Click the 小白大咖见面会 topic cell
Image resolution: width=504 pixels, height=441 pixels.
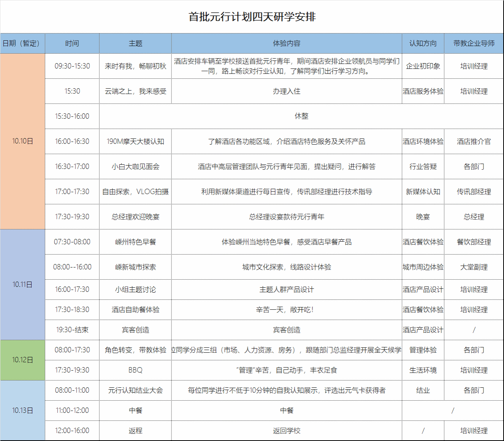[135, 167]
